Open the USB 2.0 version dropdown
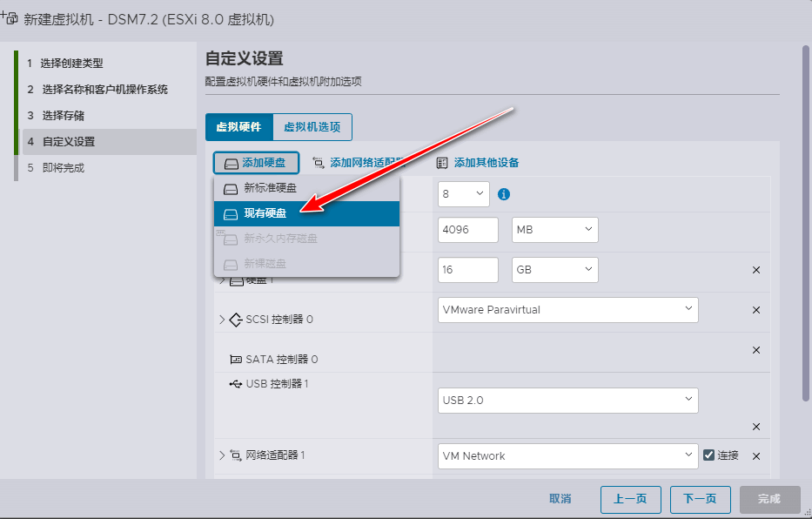812x519 pixels. click(568, 401)
